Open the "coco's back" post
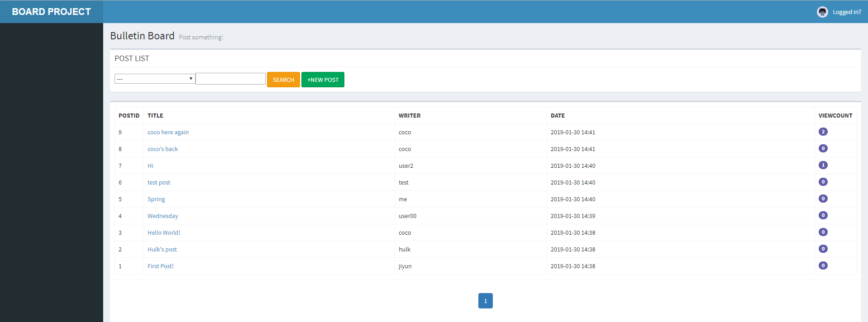Screen dimensions: 868x322 (x=162, y=149)
